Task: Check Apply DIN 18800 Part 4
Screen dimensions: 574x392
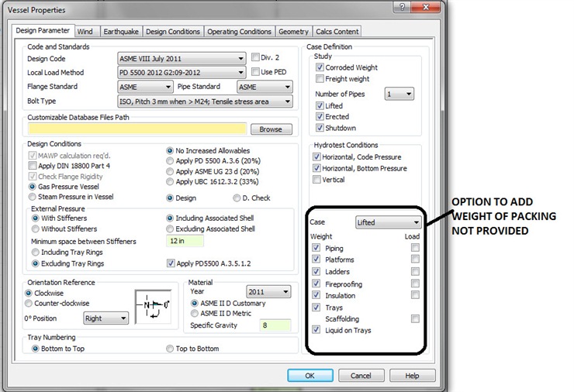Action: pyautogui.click(x=33, y=166)
